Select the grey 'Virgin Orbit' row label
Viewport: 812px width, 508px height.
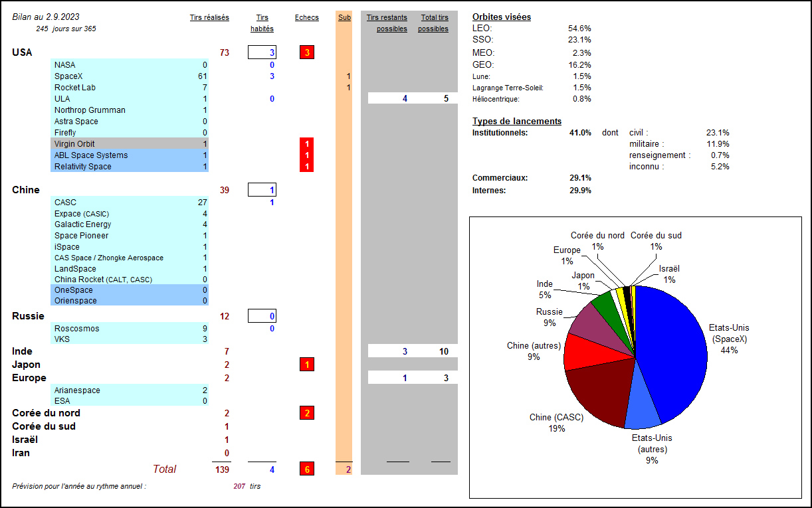(x=74, y=144)
